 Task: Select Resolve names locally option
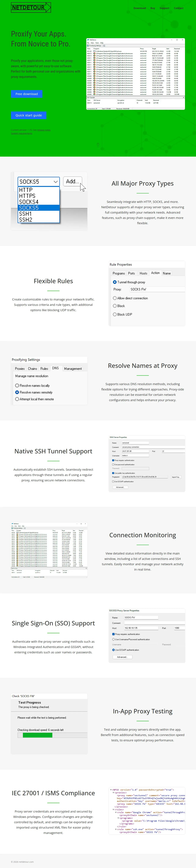click(17, 385)
